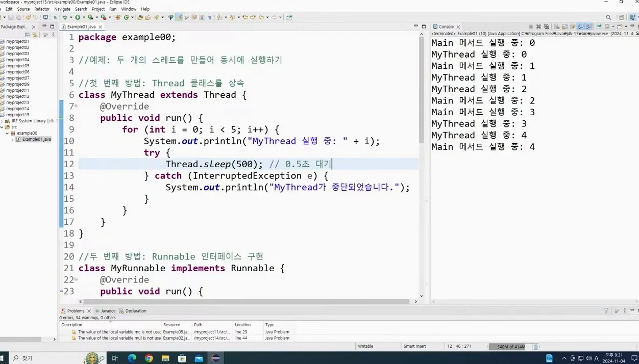Close the Example01.java editor tab
Viewport: 639px width, 364px height.
click(x=100, y=27)
